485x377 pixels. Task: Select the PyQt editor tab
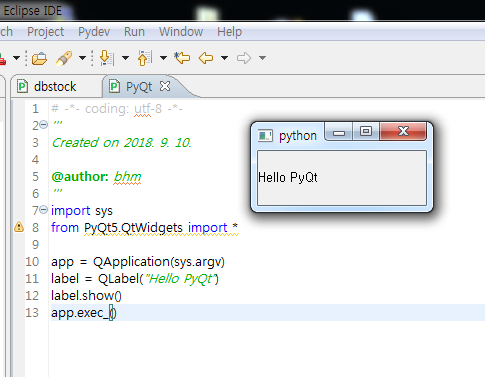pyautogui.click(x=139, y=87)
